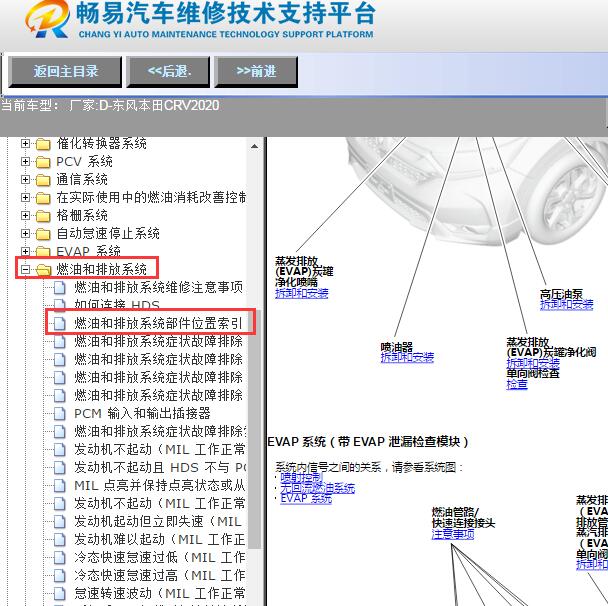Image resolution: width=608 pixels, height=606 pixels.
Task: Open PCM 输入和输出插接器 tree item
Action: [142, 413]
